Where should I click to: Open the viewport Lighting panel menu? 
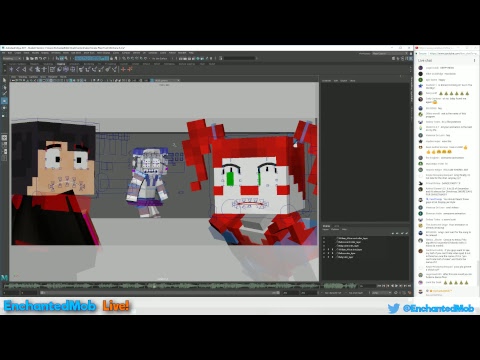point(34,77)
